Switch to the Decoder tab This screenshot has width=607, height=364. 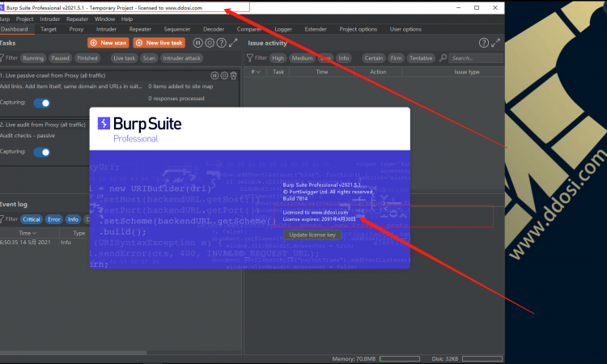pos(214,29)
